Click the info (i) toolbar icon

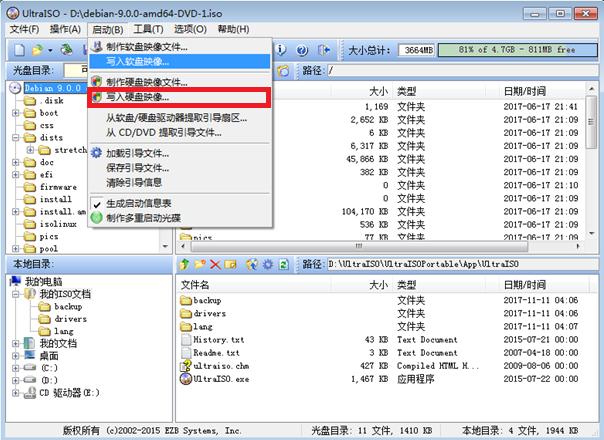281,49
